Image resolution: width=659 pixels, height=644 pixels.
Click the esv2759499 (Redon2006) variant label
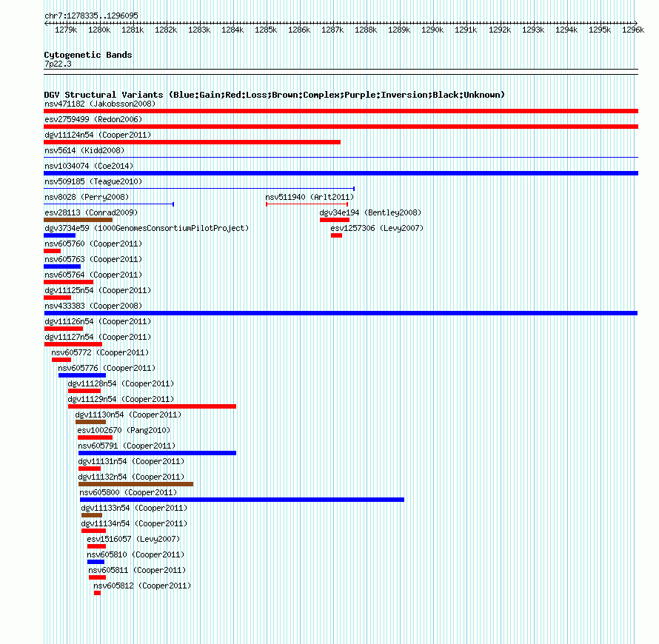point(93,119)
